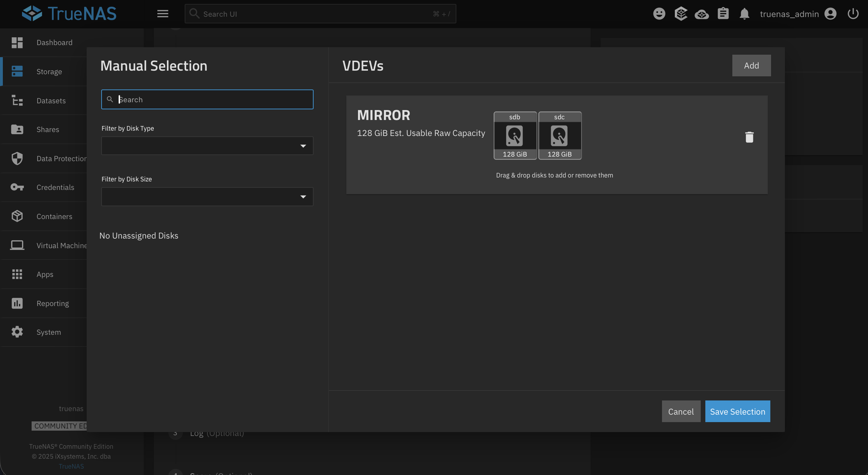Expand the Filter by Disk Type dropdown
868x475 pixels.
click(x=207, y=146)
